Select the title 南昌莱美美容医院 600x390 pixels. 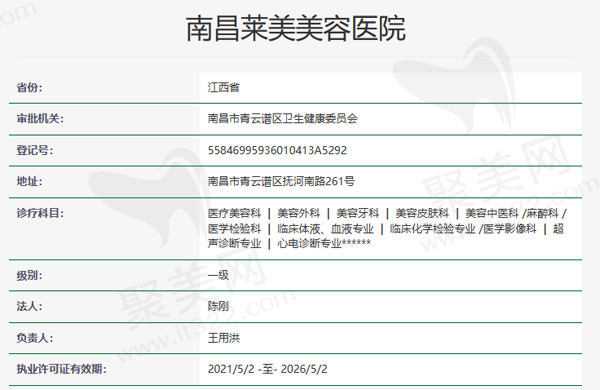tap(295, 29)
